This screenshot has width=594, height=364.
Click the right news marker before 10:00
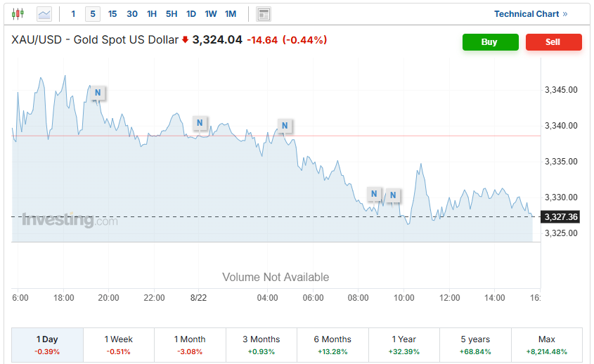393,195
